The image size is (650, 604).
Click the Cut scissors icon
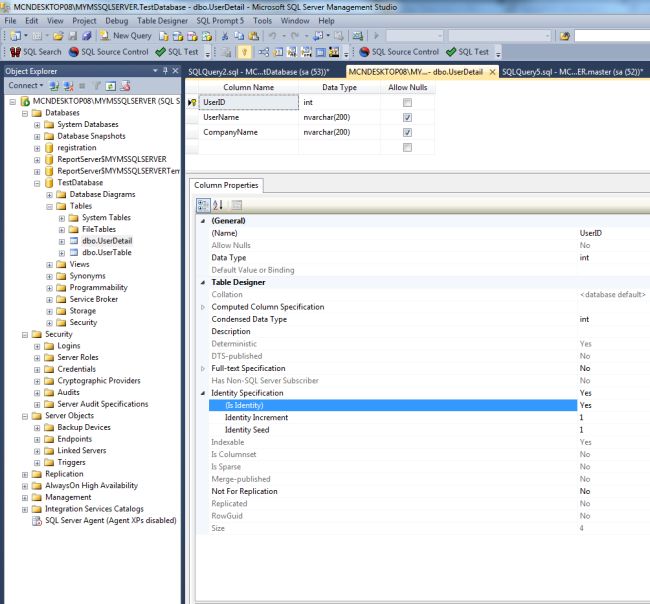(x=225, y=36)
